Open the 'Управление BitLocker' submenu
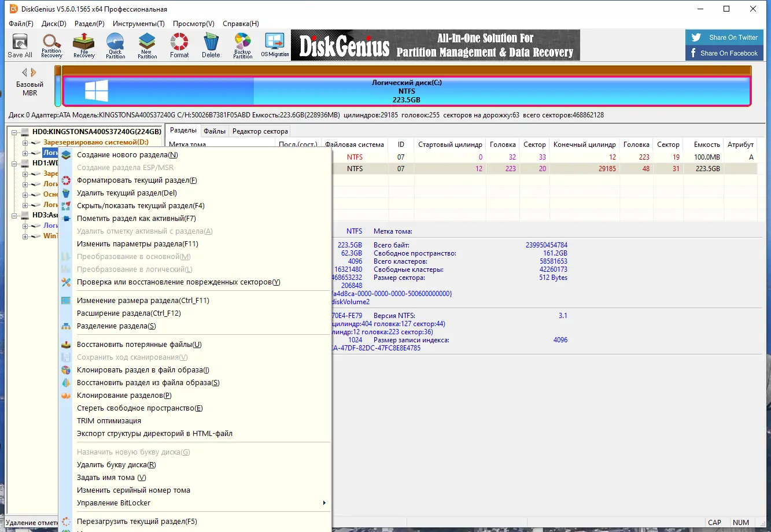The height and width of the screenshot is (532, 771). tap(195, 503)
